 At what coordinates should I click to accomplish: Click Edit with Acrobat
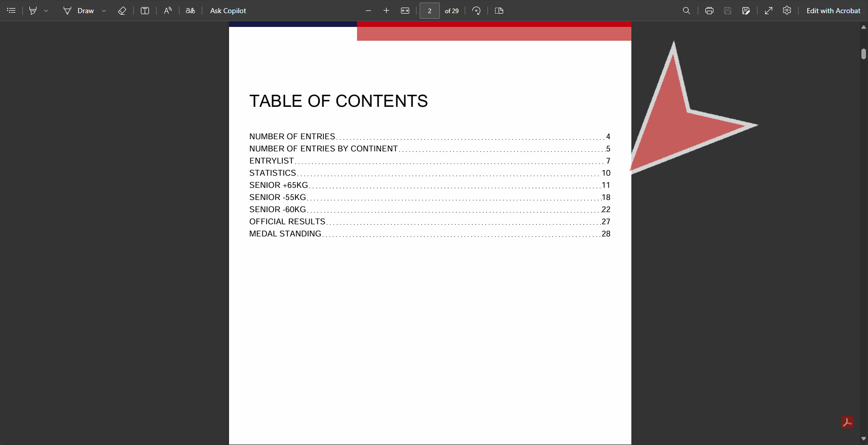[833, 11]
